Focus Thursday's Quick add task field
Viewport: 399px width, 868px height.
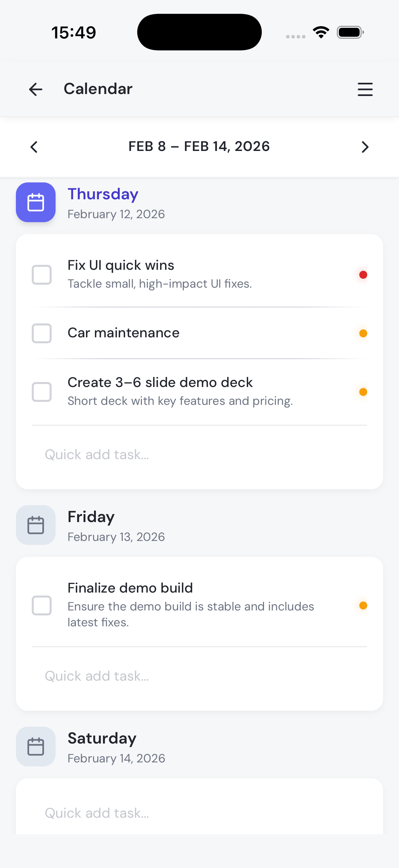[x=199, y=455]
